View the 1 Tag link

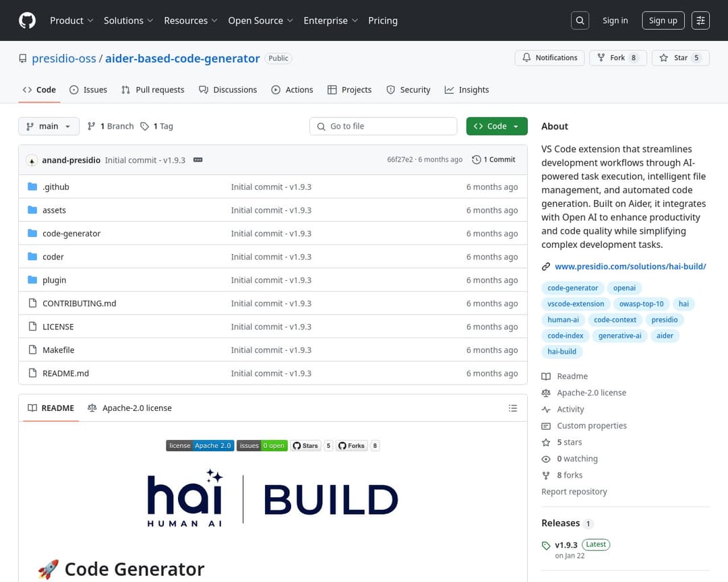(156, 126)
